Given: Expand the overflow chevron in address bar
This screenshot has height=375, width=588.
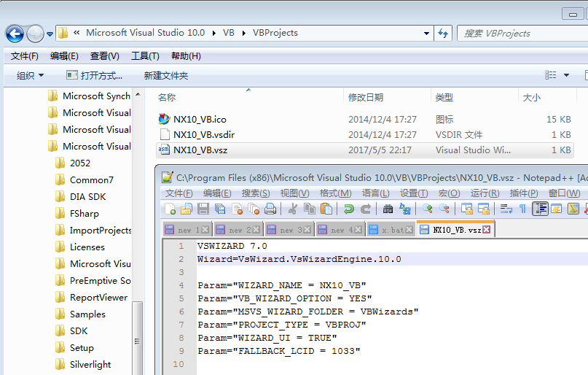Looking at the screenshot, I should pos(77,33).
